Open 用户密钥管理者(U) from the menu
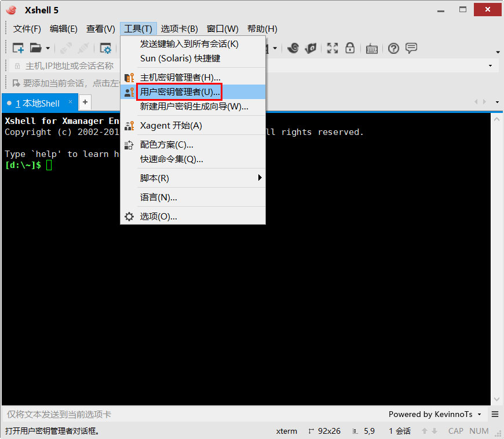 coord(193,92)
